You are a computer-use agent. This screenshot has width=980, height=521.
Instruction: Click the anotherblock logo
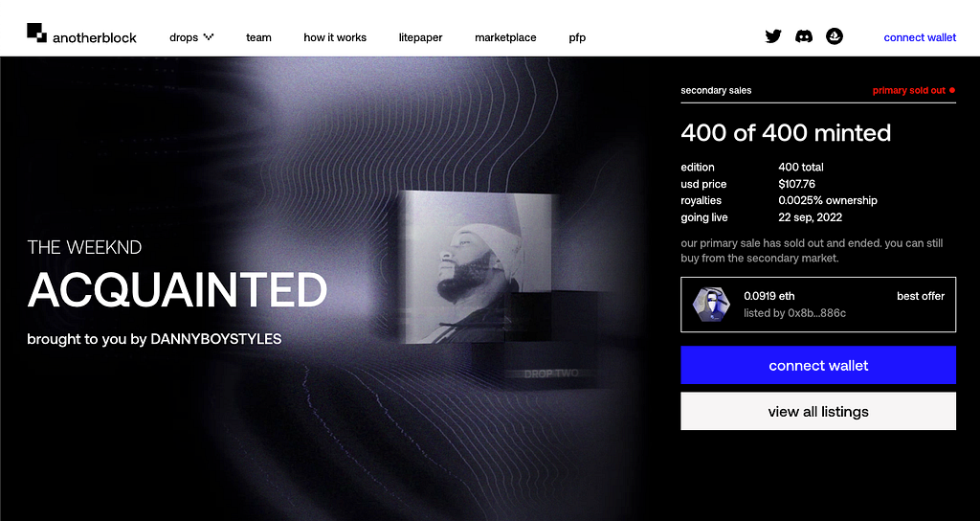(x=81, y=34)
